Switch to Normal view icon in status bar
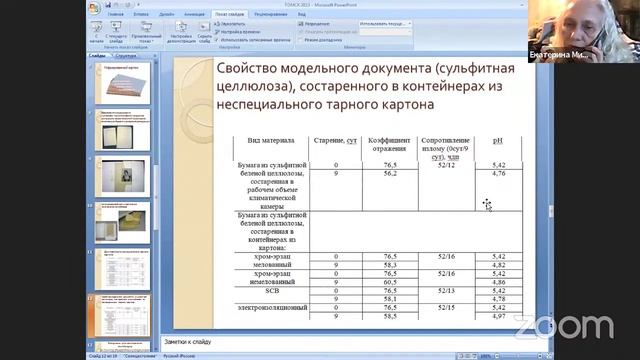This screenshot has width=640, height=360. 461,356
